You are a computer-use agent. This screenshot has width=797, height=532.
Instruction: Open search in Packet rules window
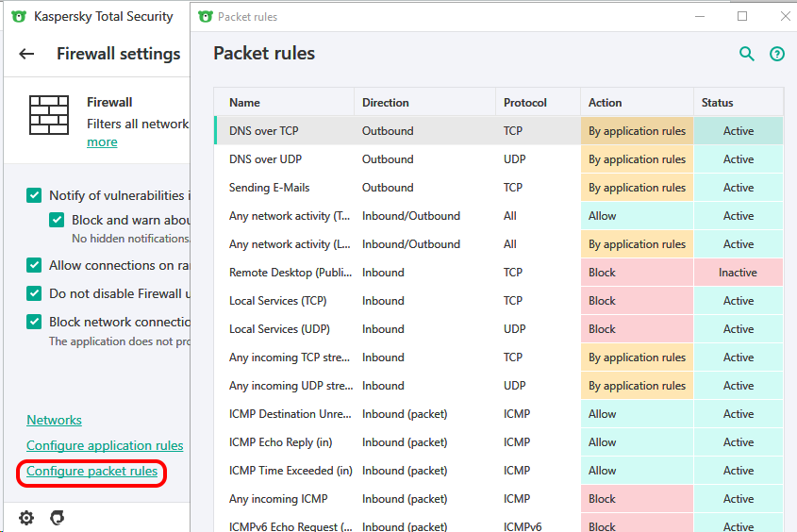coord(747,54)
